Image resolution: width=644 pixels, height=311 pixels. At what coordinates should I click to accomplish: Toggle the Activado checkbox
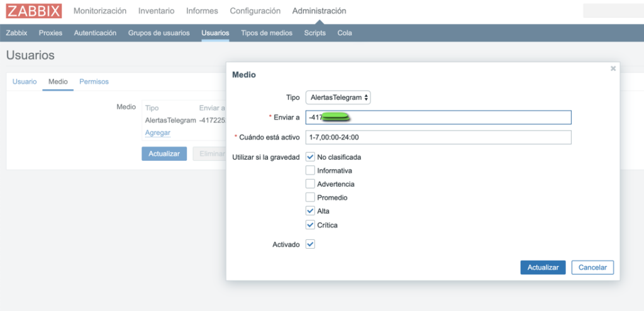click(310, 244)
